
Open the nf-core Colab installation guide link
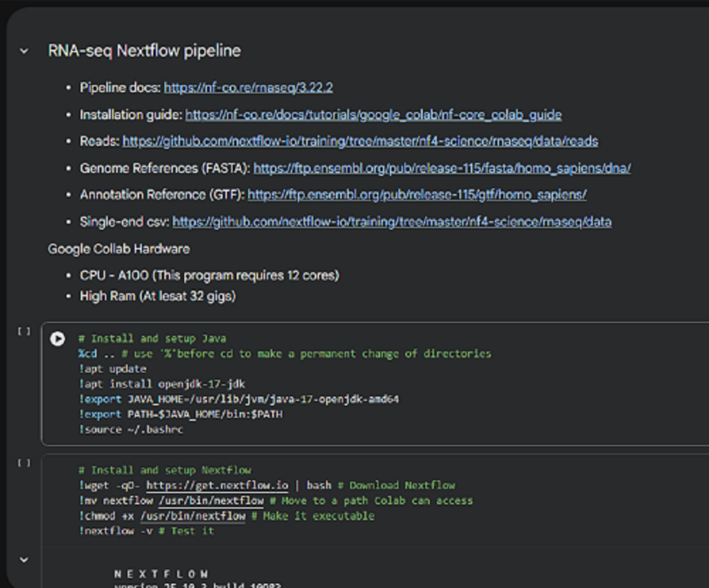point(373,115)
